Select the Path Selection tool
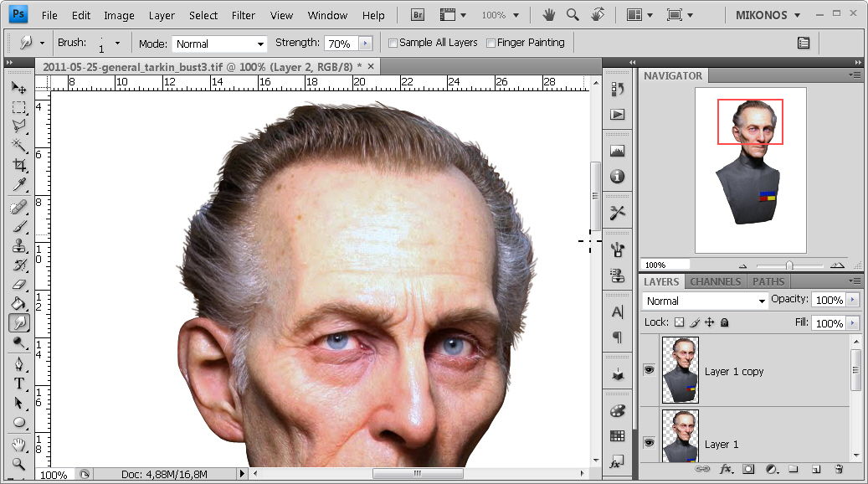The image size is (868, 484). coord(18,403)
